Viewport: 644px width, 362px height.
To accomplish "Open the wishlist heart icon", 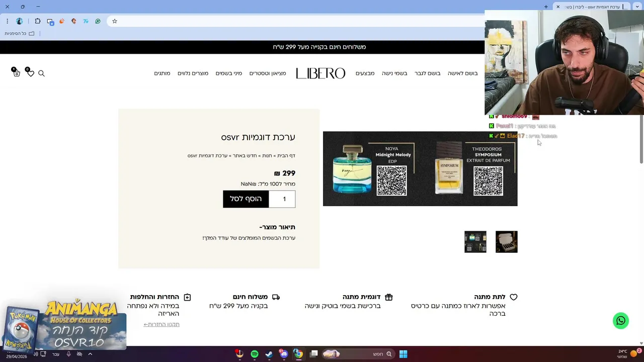I will 30,72.
